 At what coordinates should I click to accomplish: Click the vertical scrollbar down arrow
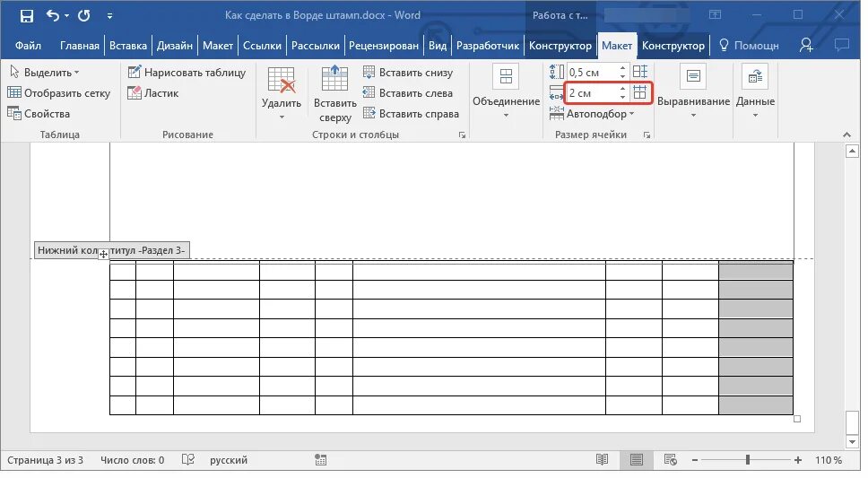pos(852,441)
